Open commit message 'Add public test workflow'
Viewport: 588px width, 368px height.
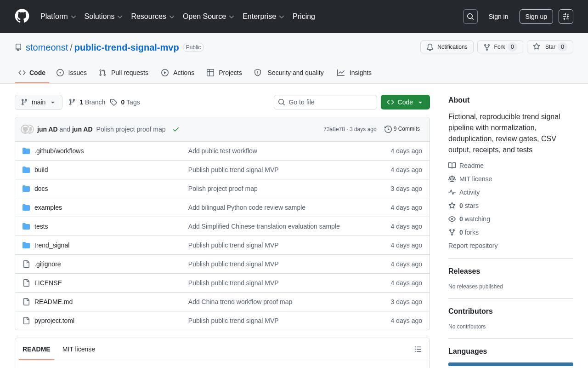coord(223,151)
